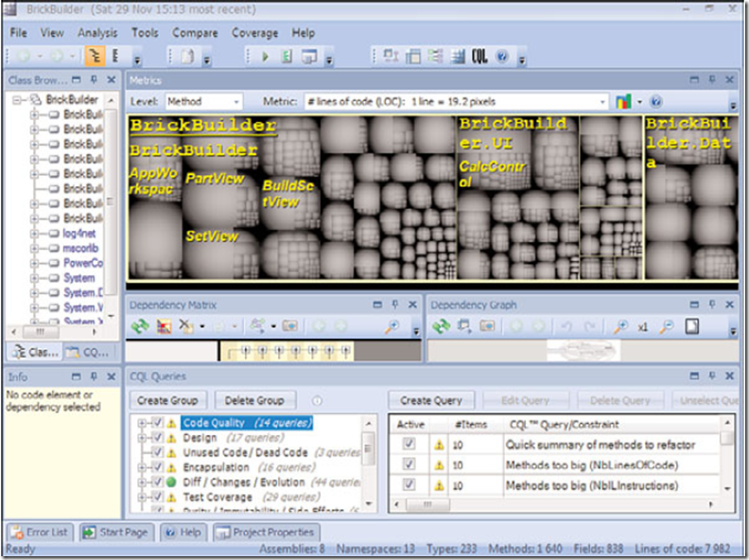Pin the CQL Queries panel
Viewport: 749px width, 560px height.
[x=712, y=376]
